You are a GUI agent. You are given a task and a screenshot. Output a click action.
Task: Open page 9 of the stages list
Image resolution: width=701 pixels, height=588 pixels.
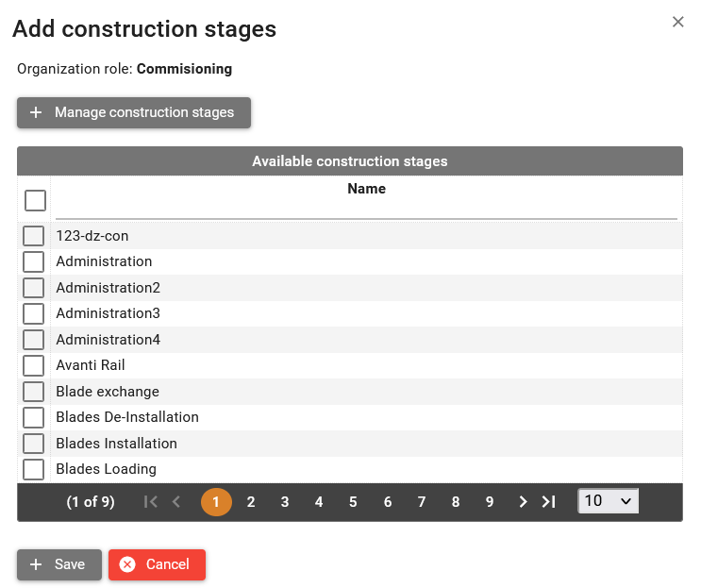tap(490, 502)
